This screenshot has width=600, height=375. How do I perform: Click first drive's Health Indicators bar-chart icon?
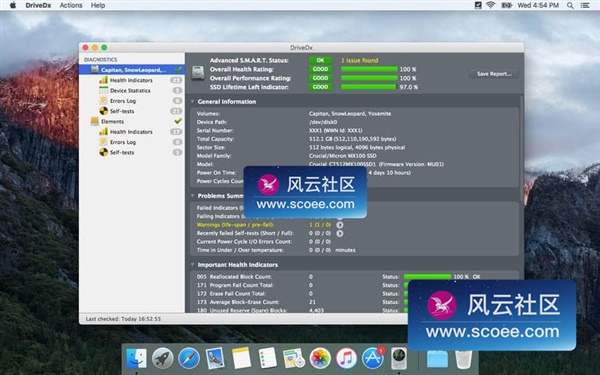coord(103,80)
